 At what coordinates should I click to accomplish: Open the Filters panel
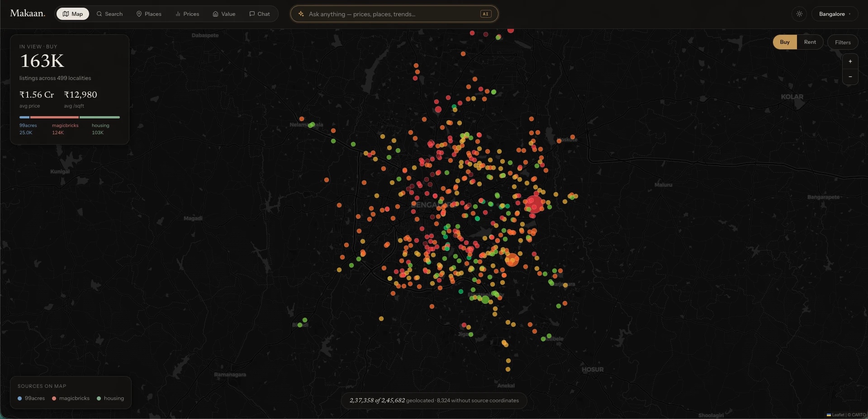[x=843, y=42]
